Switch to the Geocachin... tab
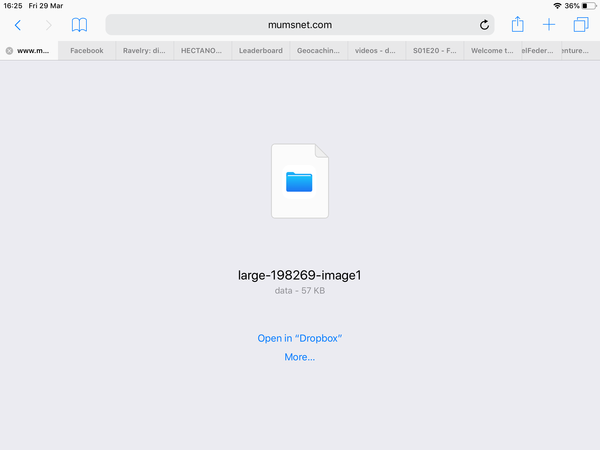The height and width of the screenshot is (450, 600). point(318,51)
